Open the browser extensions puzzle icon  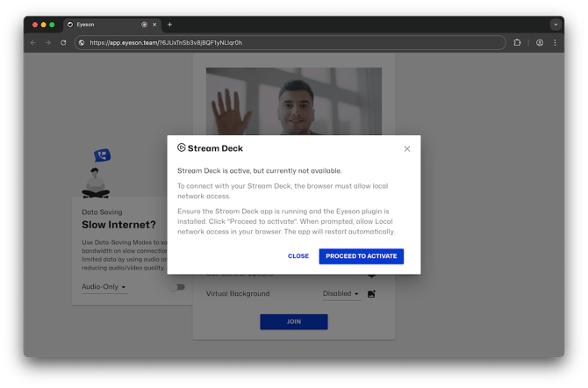517,43
